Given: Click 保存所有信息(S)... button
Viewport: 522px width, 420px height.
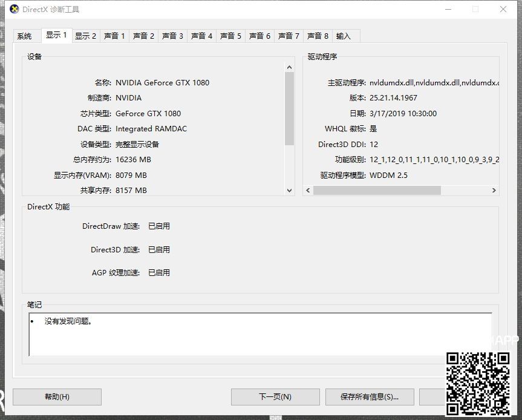Looking at the screenshot, I should click(x=369, y=397).
